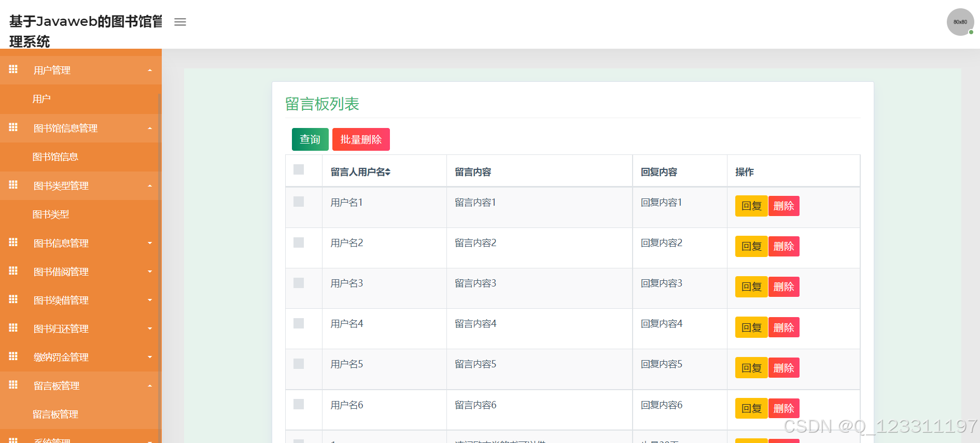
Task: Collapse the 留言板管理 menu arrow
Action: point(150,385)
